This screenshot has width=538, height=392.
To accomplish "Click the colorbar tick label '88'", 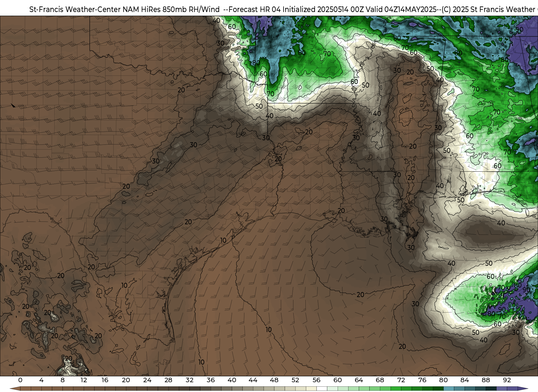I will click(486, 380).
